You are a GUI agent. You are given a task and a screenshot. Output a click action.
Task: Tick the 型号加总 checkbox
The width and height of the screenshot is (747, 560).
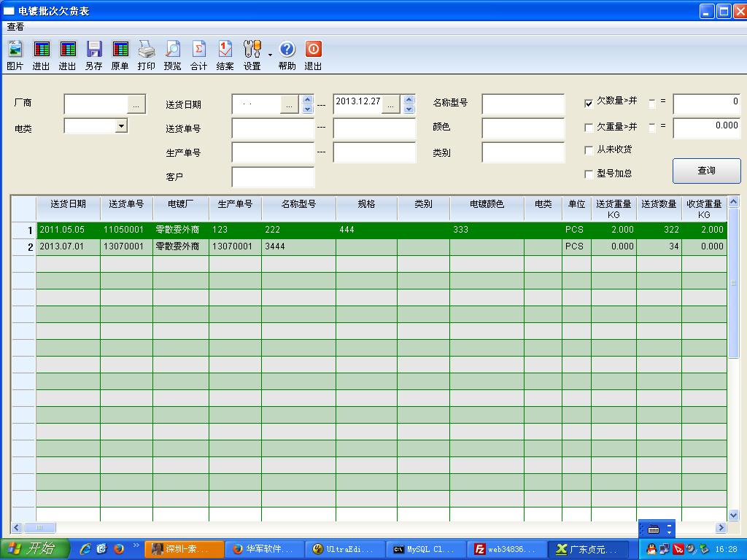[589, 174]
